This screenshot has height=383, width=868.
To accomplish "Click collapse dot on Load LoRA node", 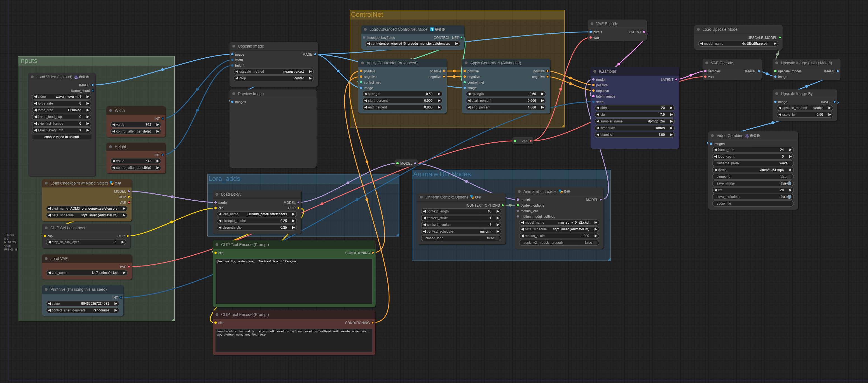I will (217, 195).
